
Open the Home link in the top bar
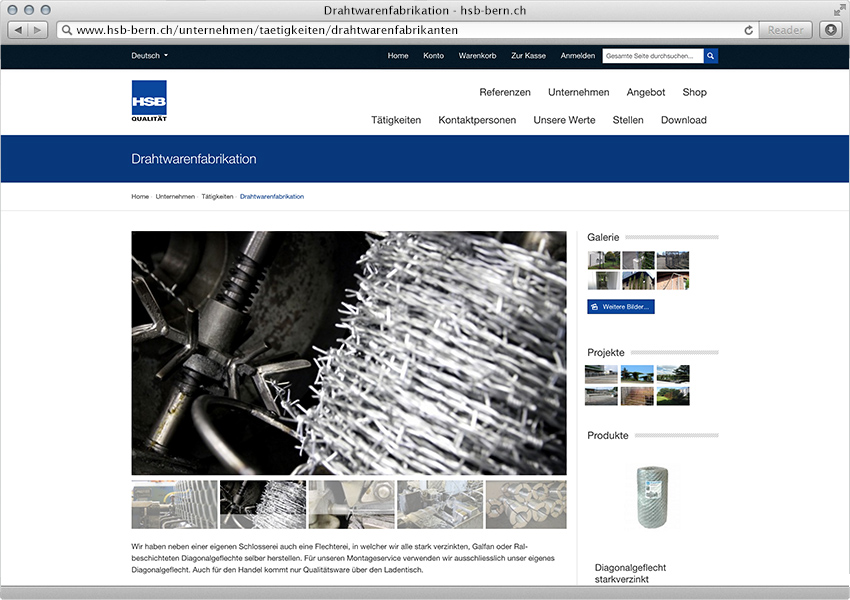(398, 55)
